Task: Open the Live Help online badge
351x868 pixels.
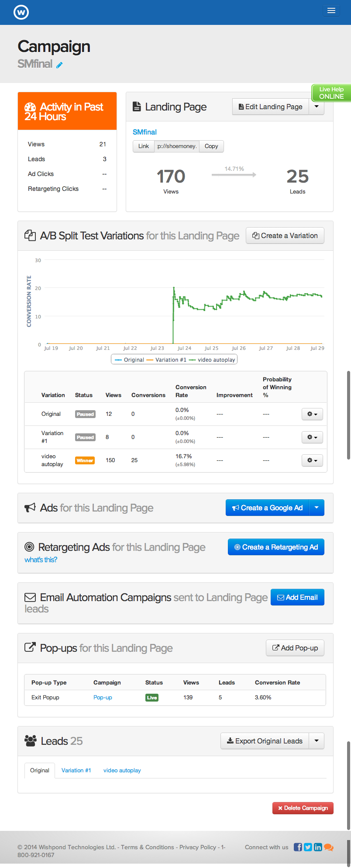Action: tap(331, 93)
